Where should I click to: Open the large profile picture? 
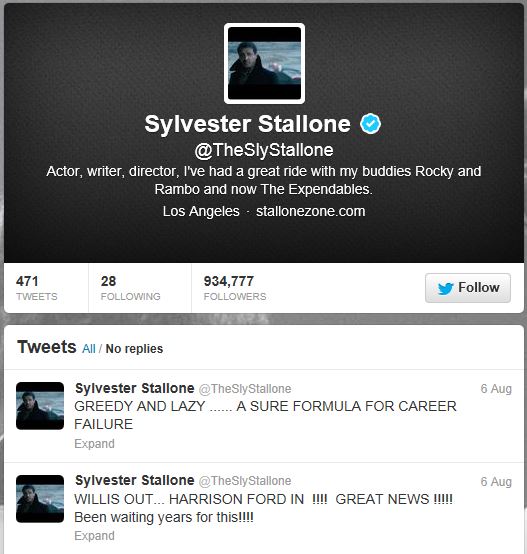coord(264,64)
